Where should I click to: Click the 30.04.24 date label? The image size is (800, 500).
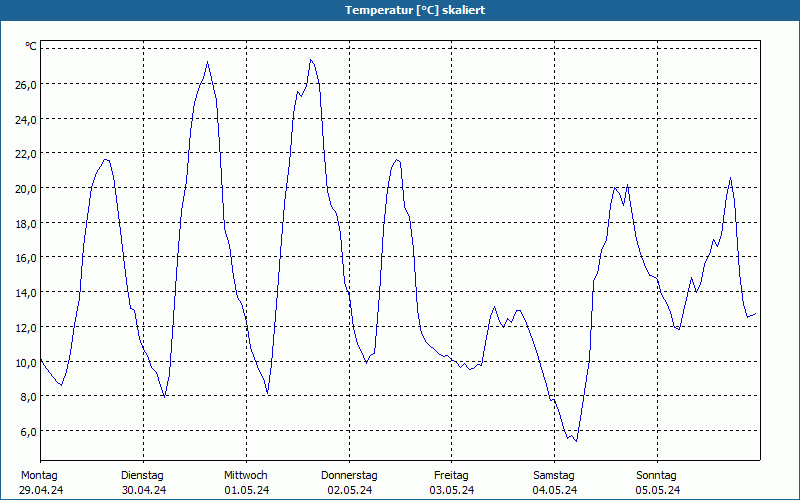(x=144, y=490)
